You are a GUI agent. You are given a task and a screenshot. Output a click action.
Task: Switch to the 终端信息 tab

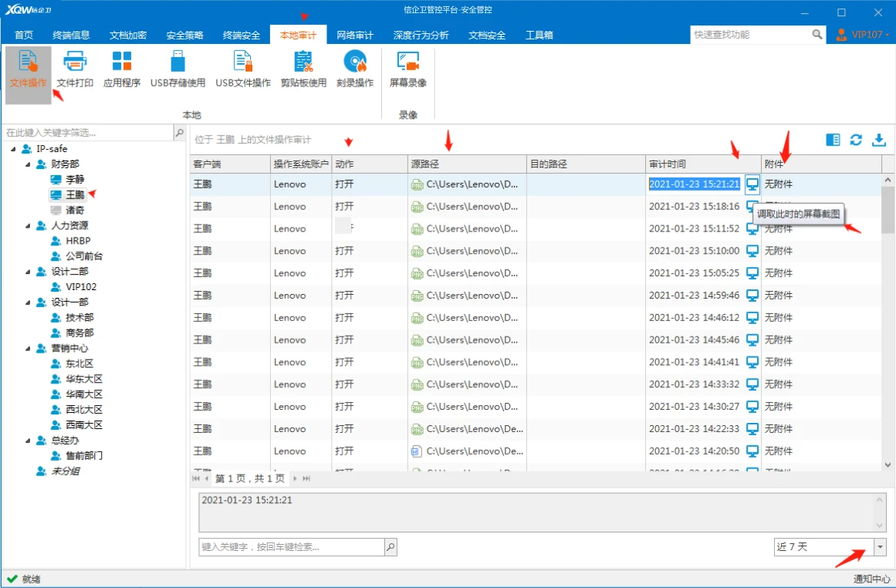tap(71, 35)
